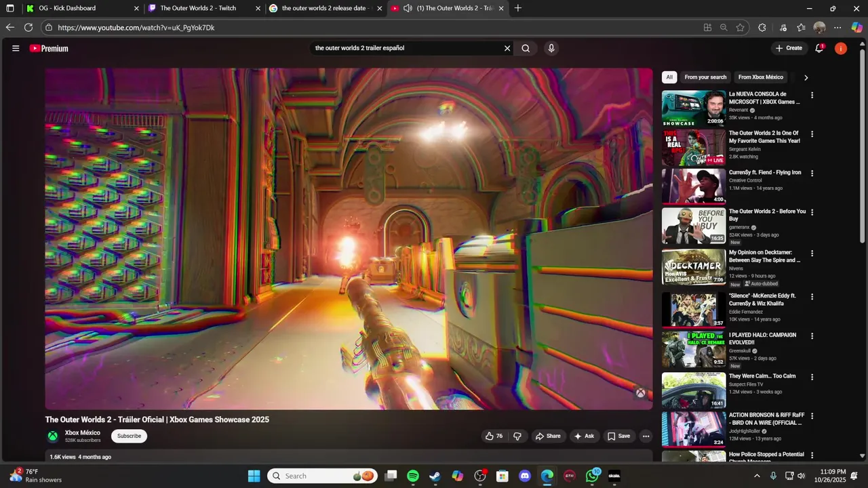Select the 'From your search' chip

coord(705,77)
